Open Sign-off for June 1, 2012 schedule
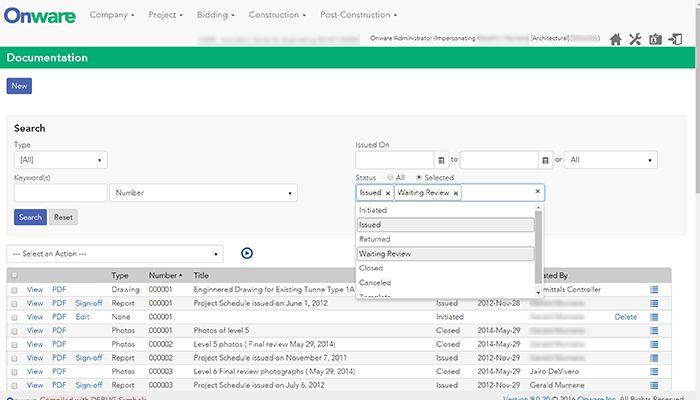700x400 pixels. tap(89, 303)
